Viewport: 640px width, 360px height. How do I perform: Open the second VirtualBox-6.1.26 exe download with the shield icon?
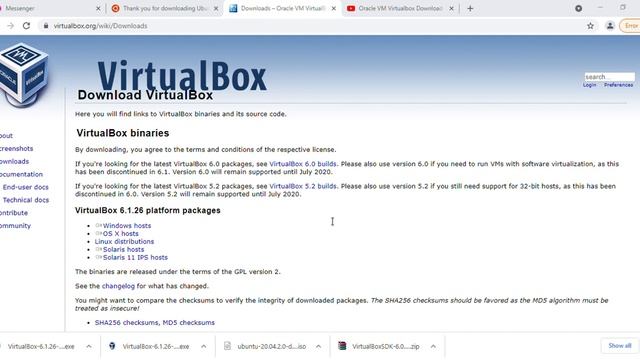[x=149, y=346]
